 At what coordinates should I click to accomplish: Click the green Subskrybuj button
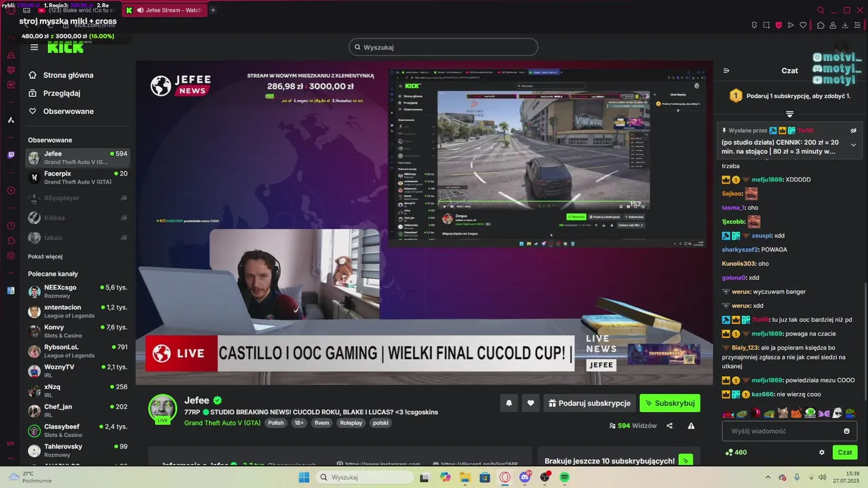(670, 403)
